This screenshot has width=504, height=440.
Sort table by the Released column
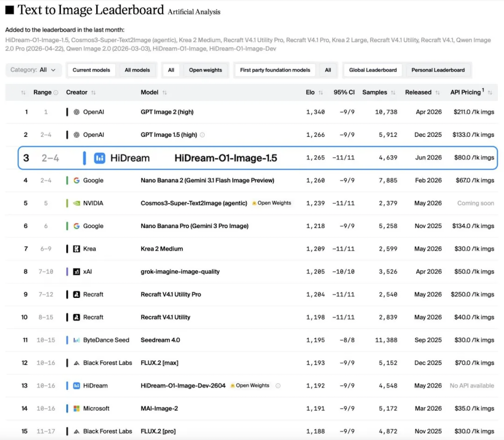tap(438, 92)
